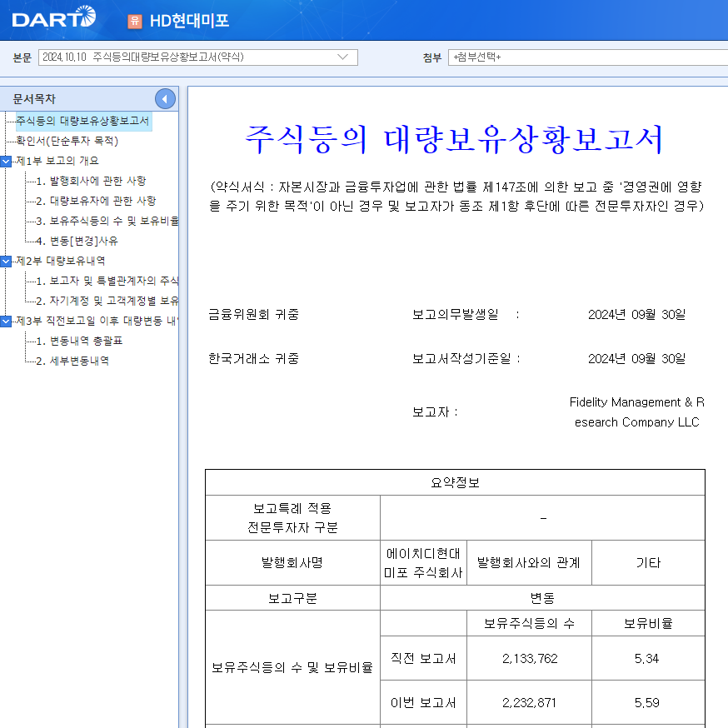Click the 보유주식등의 수 column header

click(x=529, y=623)
